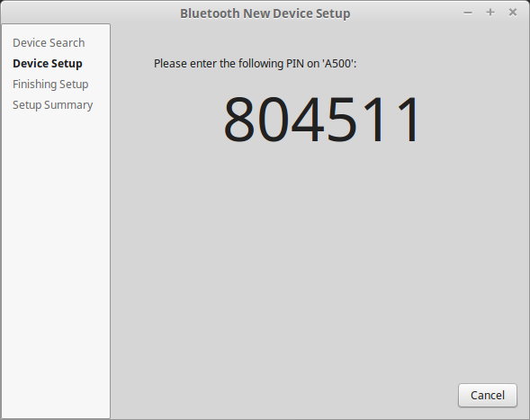Image resolution: width=530 pixels, height=420 pixels.
Task: Close the Bluetooth setup window
Action: click(x=513, y=13)
